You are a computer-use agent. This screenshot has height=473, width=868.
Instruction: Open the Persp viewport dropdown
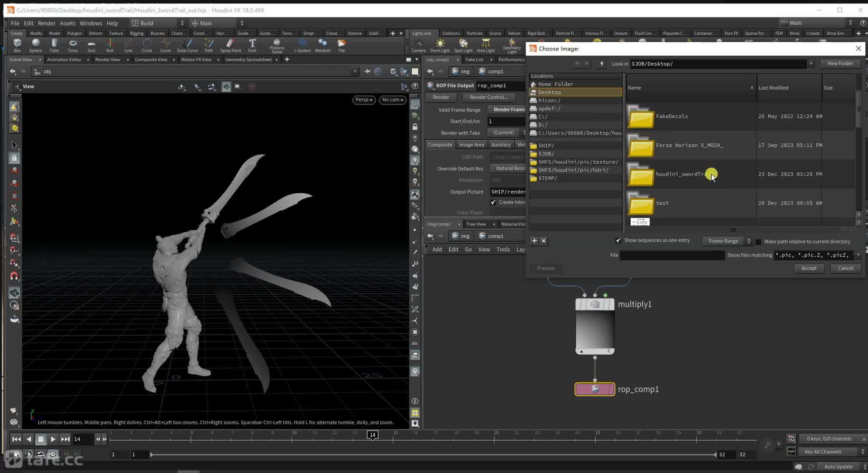(x=363, y=100)
